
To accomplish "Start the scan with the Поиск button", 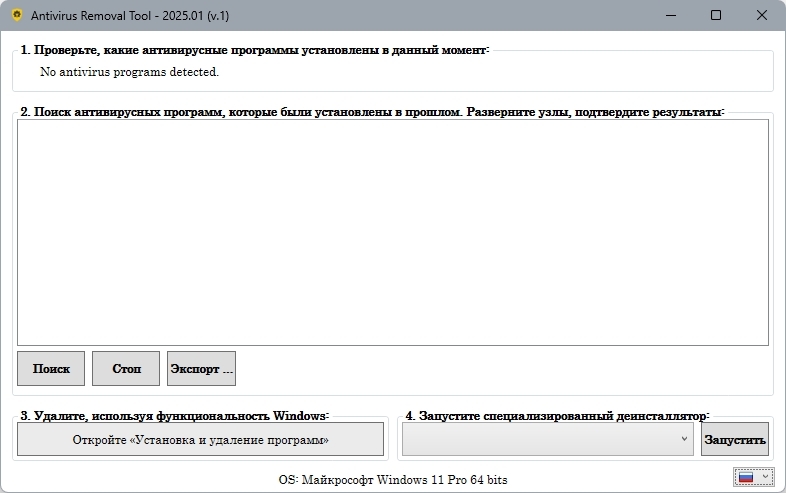I will pos(51,369).
